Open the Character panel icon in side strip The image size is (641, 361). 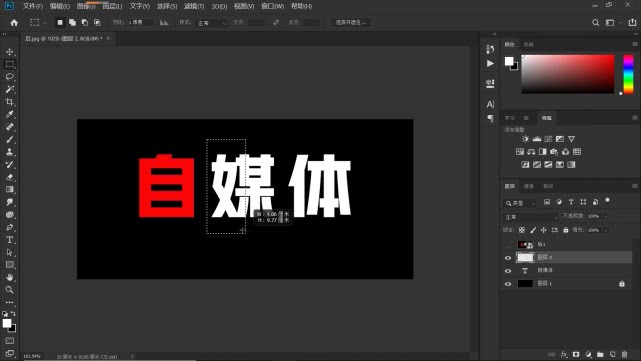(490, 104)
